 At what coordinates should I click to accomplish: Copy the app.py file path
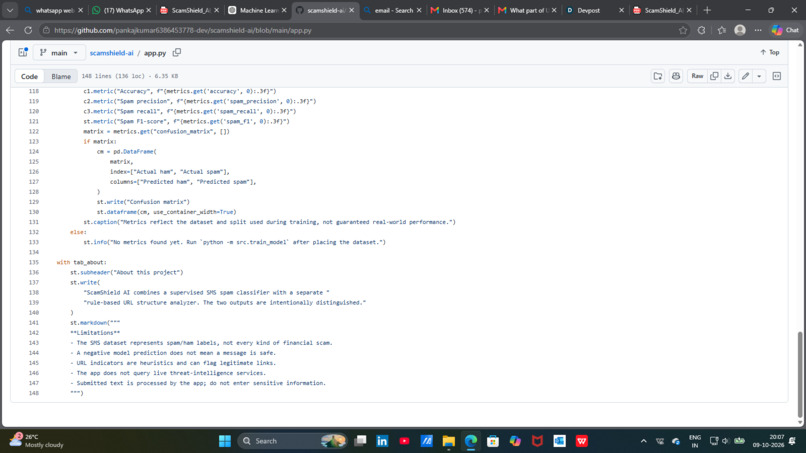[177, 52]
